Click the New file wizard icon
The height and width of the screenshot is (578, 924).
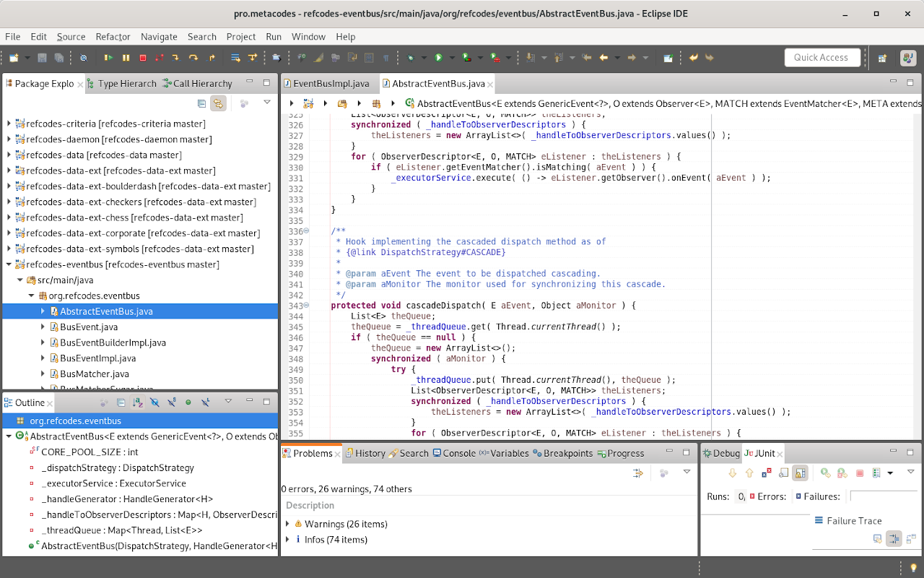point(14,58)
